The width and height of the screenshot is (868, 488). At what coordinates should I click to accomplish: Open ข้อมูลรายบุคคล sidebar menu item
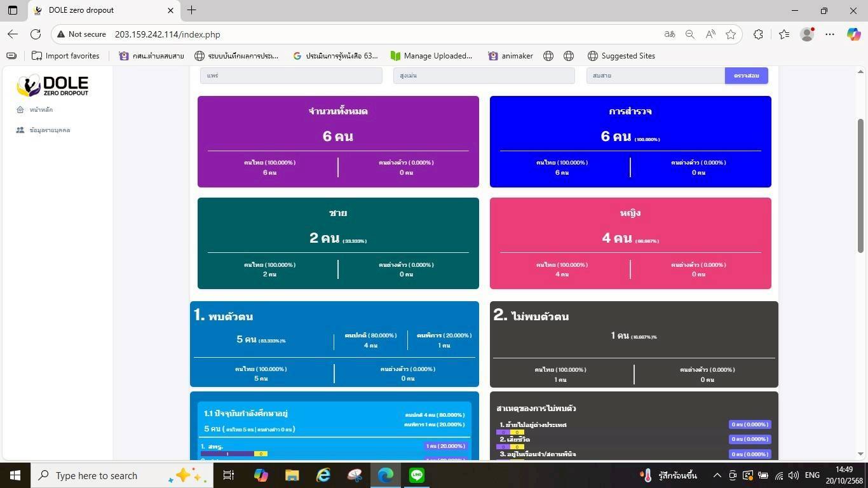pos(49,130)
